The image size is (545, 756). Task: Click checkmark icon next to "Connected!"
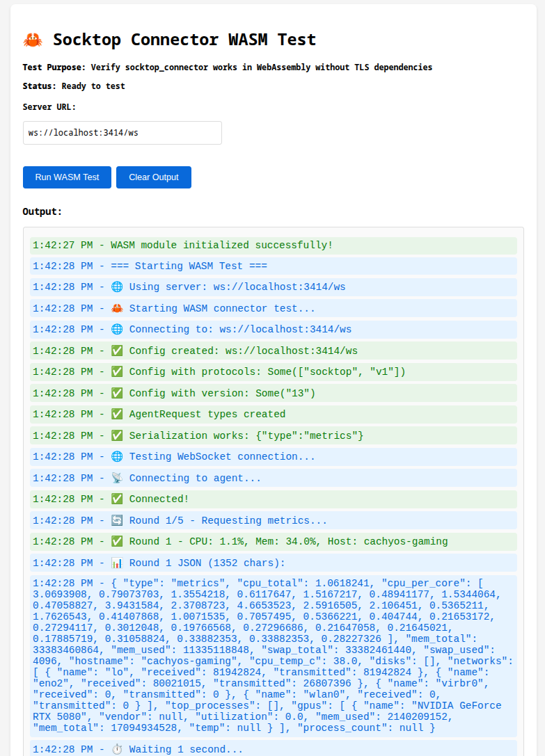[x=117, y=499]
